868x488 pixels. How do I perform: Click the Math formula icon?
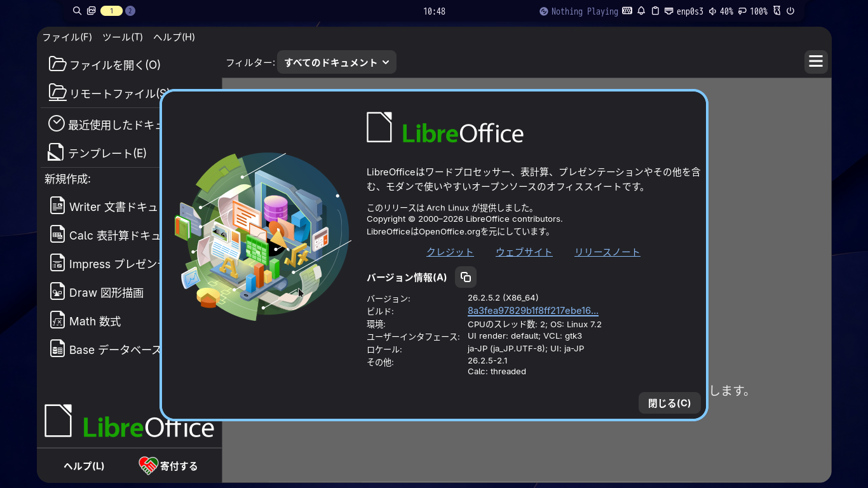pos(58,320)
